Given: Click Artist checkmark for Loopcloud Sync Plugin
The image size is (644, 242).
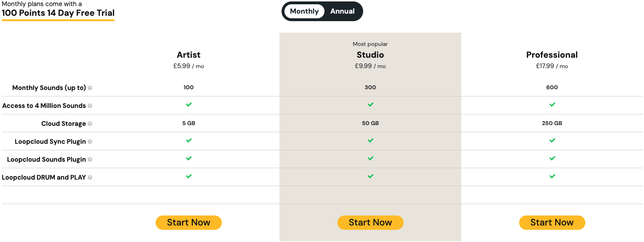Looking at the screenshot, I should click(x=189, y=141).
